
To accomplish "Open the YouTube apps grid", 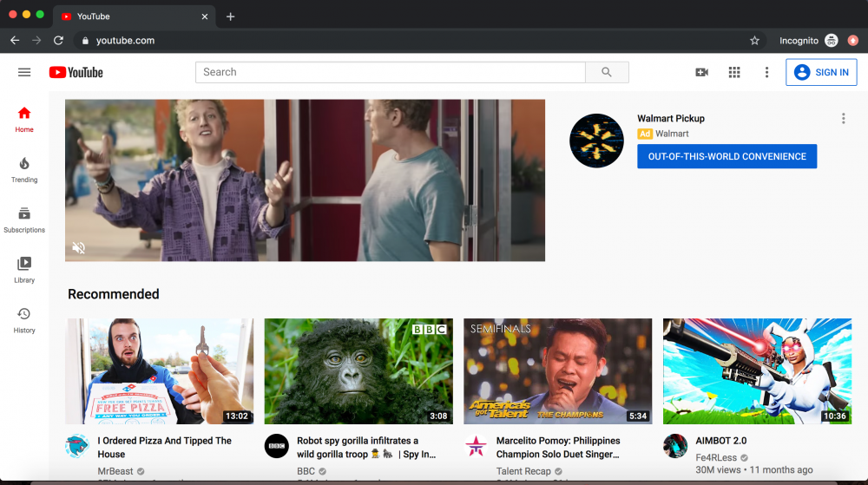I will [x=734, y=72].
